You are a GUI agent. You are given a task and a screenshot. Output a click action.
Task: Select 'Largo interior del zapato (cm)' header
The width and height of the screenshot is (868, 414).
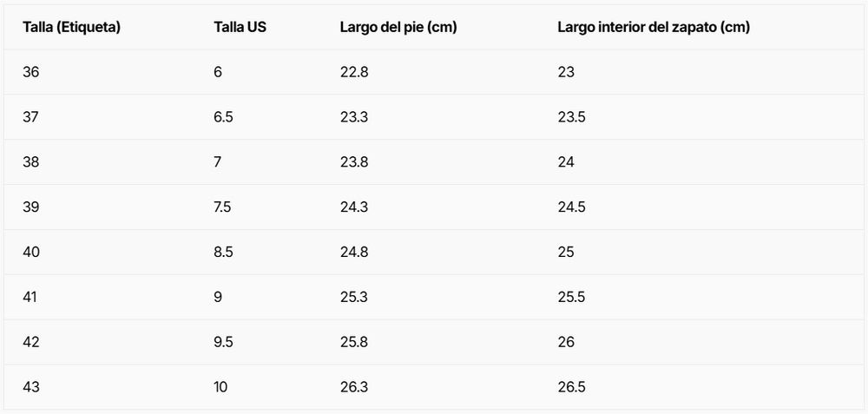click(654, 27)
